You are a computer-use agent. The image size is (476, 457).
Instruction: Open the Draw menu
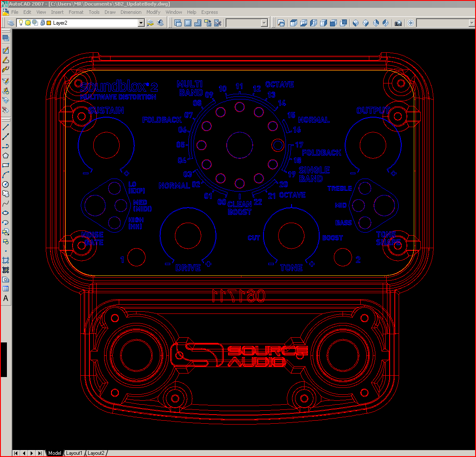click(110, 12)
